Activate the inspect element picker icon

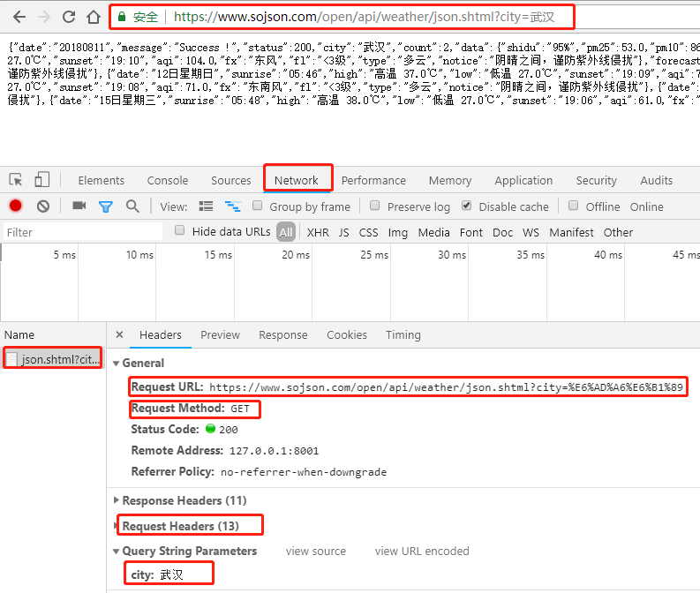click(16, 180)
